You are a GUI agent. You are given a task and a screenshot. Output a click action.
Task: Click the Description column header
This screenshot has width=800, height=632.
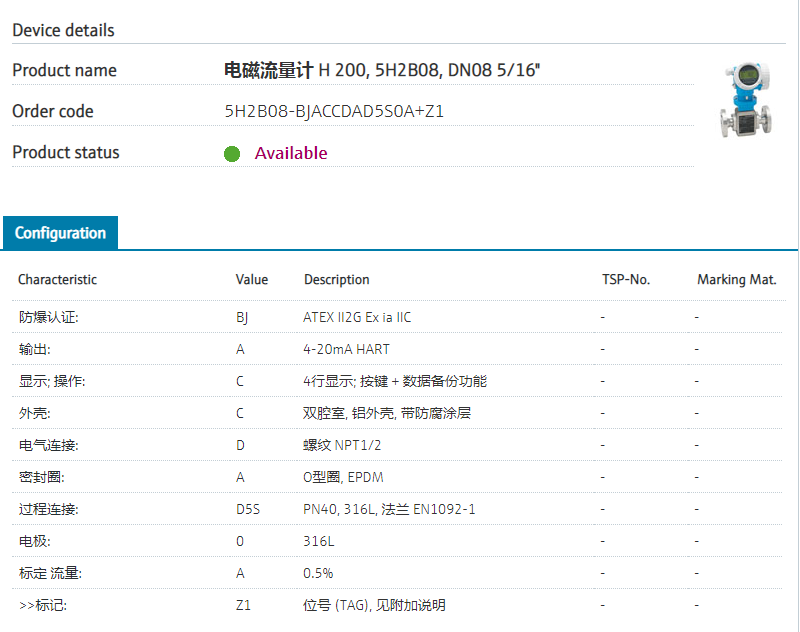(337, 280)
